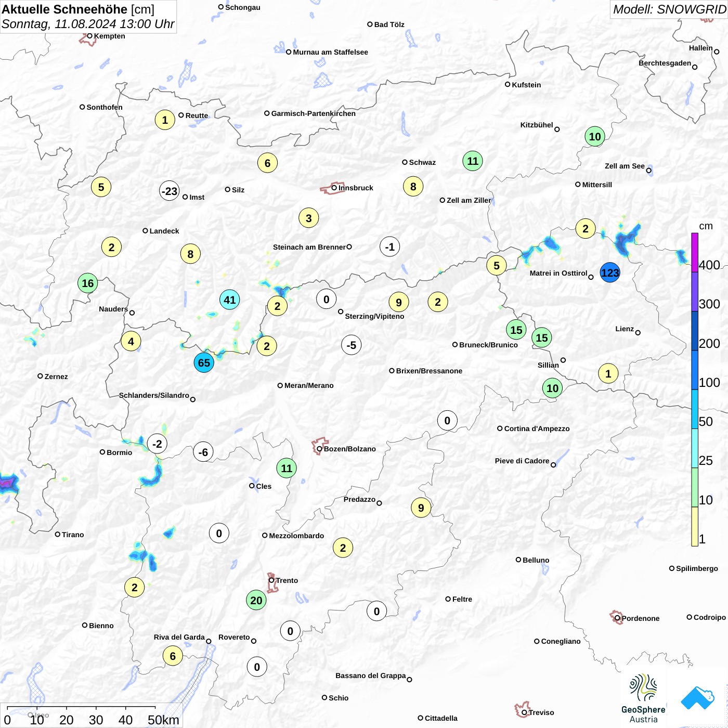The image size is (728, 728).
Task: Click the Pordenone city label
Action: [641, 618]
